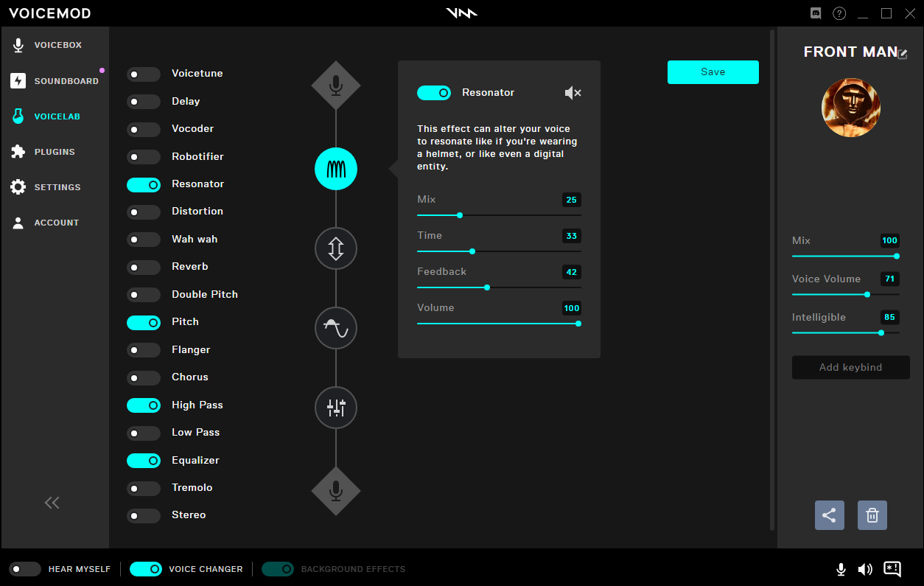Open Discord link icon in title bar

[x=816, y=13]
